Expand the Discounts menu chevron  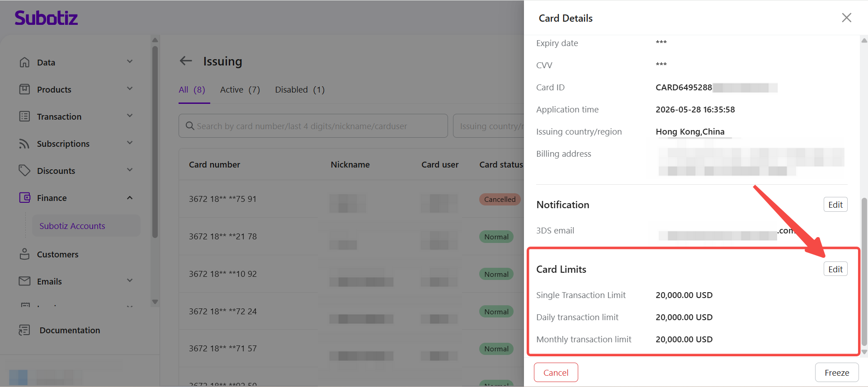tap(130, 170)
